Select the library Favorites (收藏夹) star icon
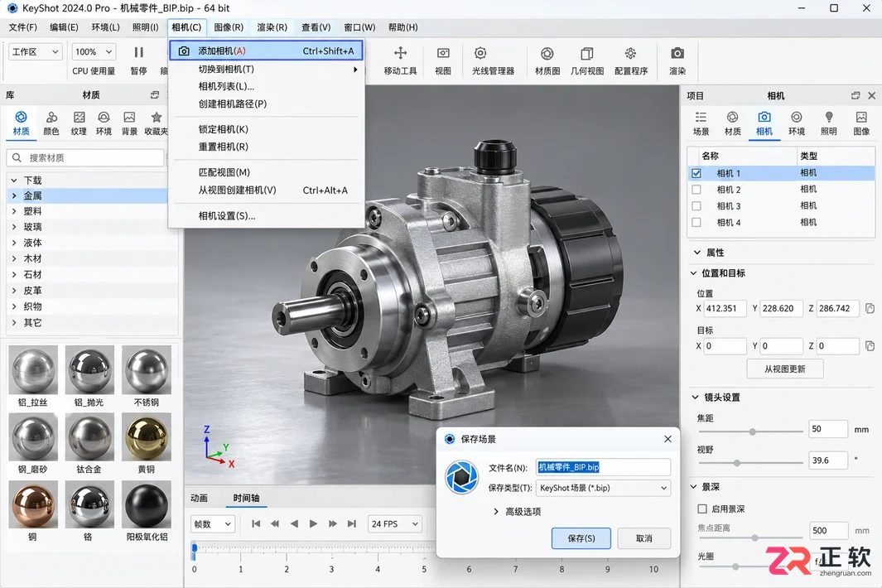 tap(157, 117)
